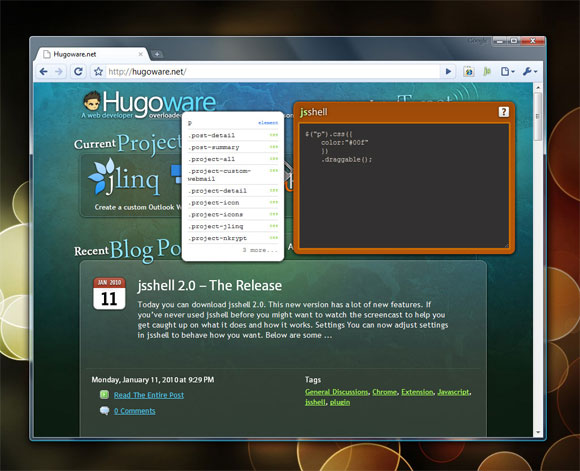Minimize the Chrome window

[500, 41]
